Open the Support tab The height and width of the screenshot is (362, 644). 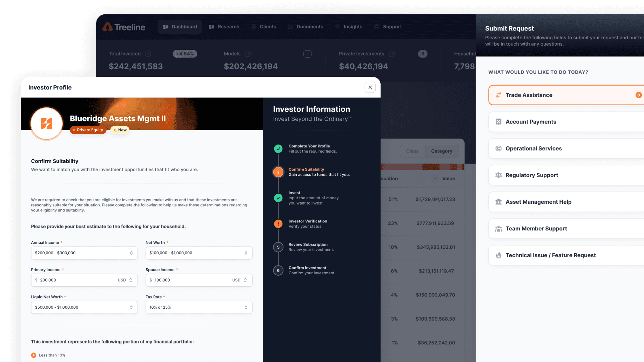388,27
